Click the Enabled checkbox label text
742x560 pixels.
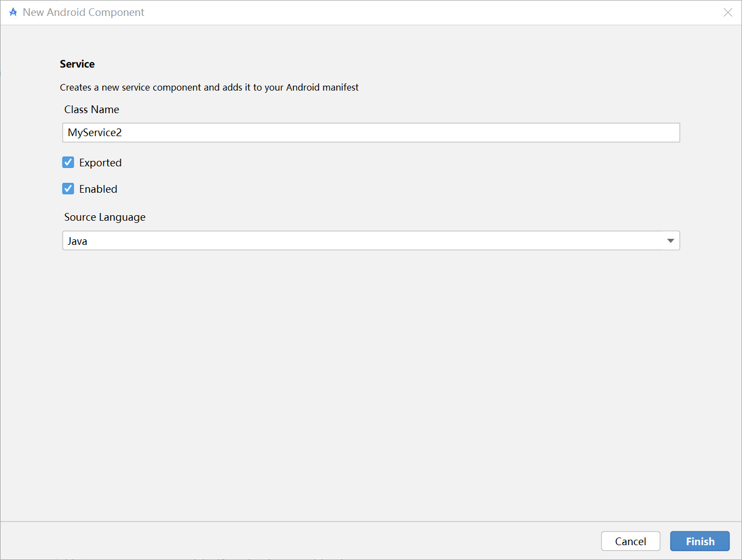[98, 189]
